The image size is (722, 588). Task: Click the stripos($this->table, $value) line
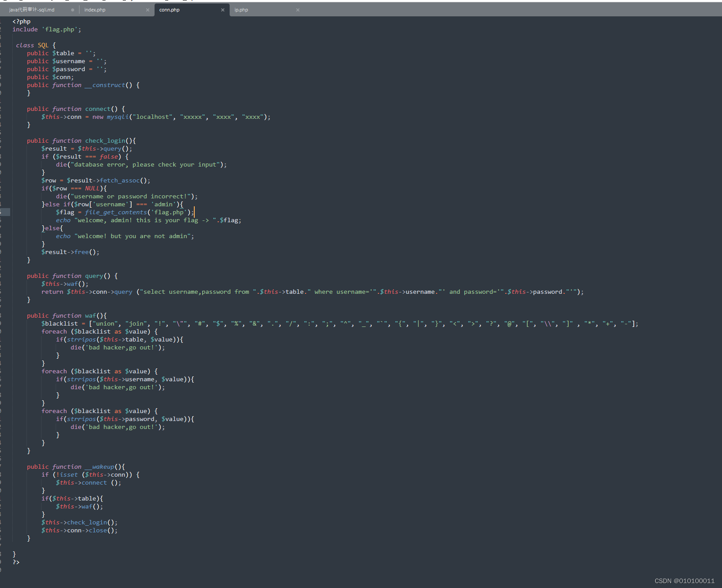coord(120,339)
